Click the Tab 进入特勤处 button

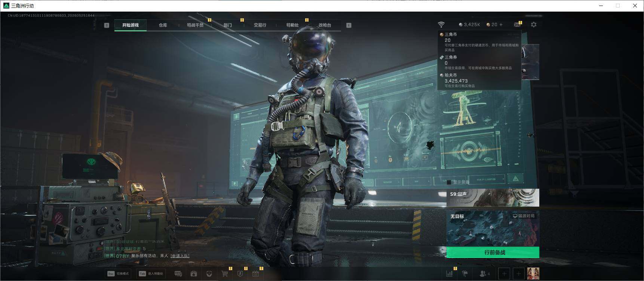(151, 274)
